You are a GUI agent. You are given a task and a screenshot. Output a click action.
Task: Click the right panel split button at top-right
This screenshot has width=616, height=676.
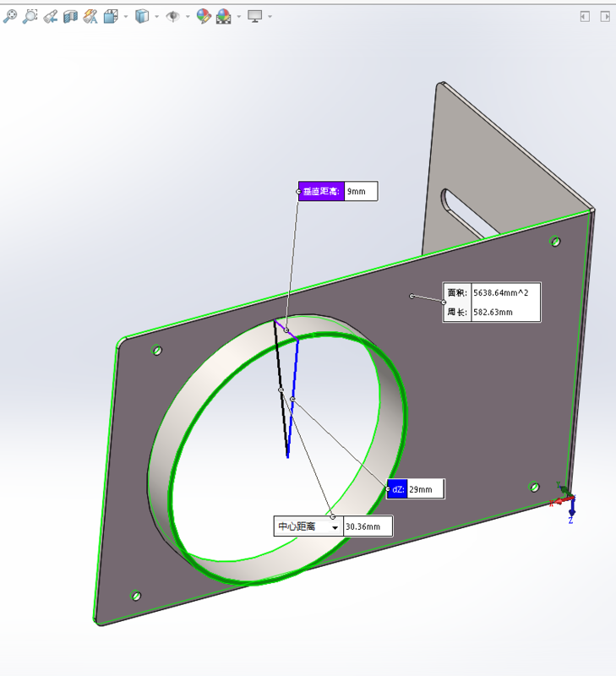point(604,16)
